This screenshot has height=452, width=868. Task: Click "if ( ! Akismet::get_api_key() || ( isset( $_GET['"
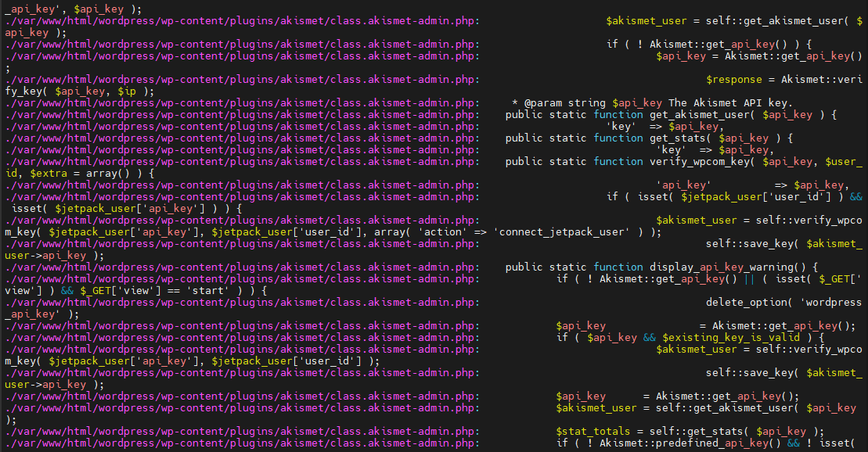(x=709, y=279)
